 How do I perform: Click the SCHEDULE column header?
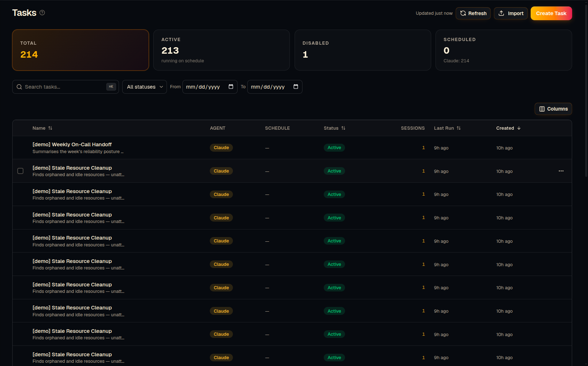[277, 128]
